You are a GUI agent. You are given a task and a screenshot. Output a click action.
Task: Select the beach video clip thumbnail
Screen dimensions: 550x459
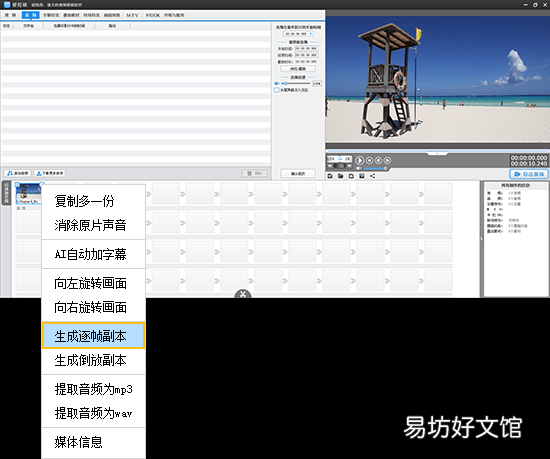[x=28, y=194]
